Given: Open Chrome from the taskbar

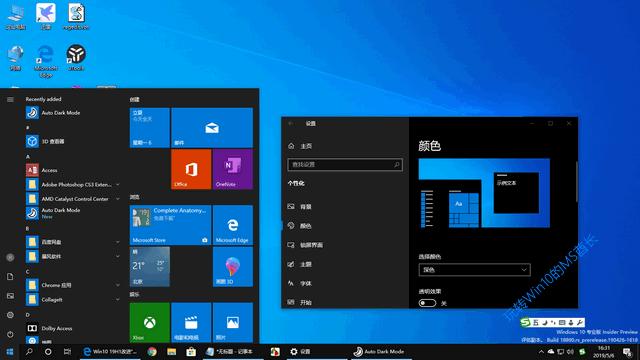Looking at the screenshot, I should (152, 351).
